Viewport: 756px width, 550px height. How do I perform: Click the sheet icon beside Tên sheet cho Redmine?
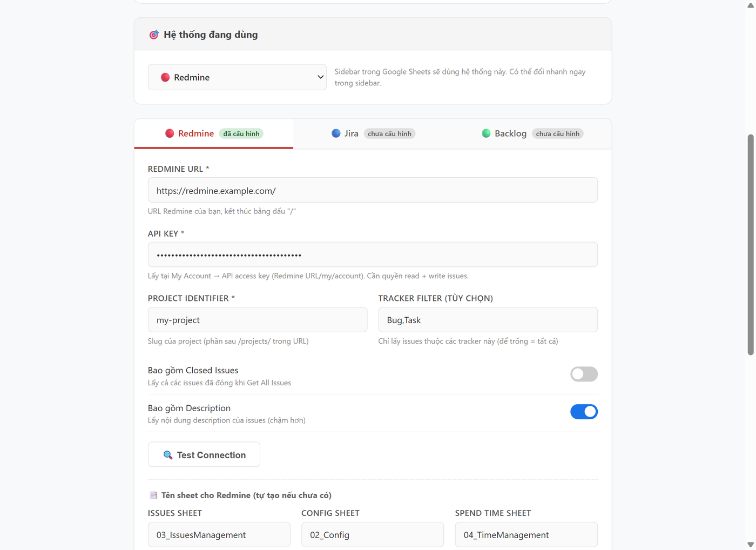153,495
